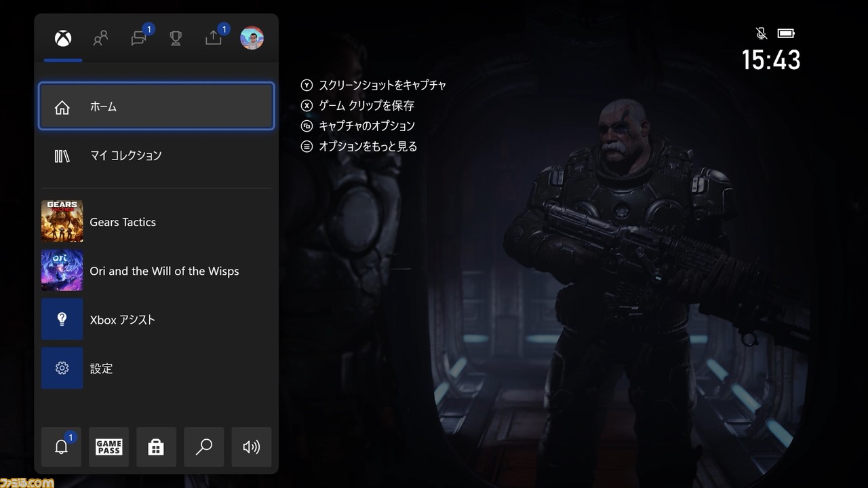Image resolution: width=868 pixels, height=488 pixels.
Task: Open the Microsoft Store bag button
Action: [x=157, y=447]
